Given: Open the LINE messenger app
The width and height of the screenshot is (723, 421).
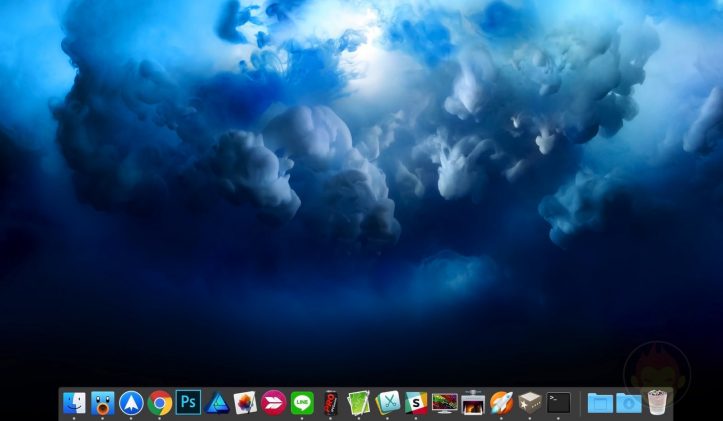Looking at the screenshot, I should tap(302, 403).
